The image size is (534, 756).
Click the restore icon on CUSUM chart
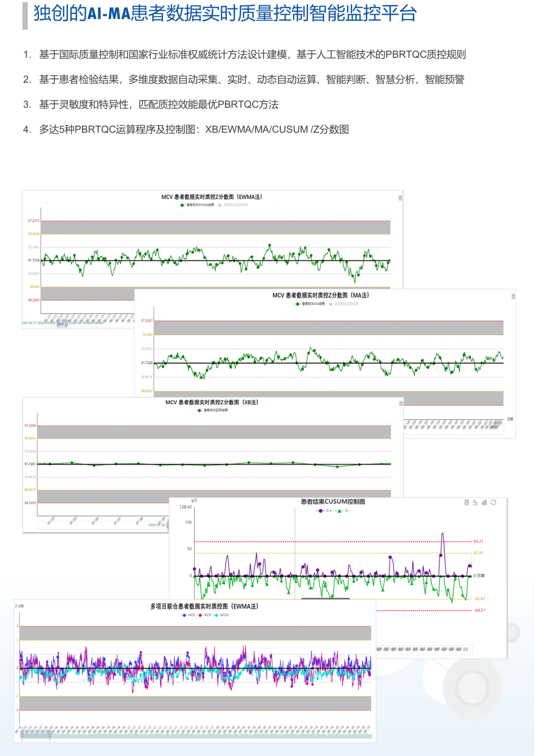(493, 502)
